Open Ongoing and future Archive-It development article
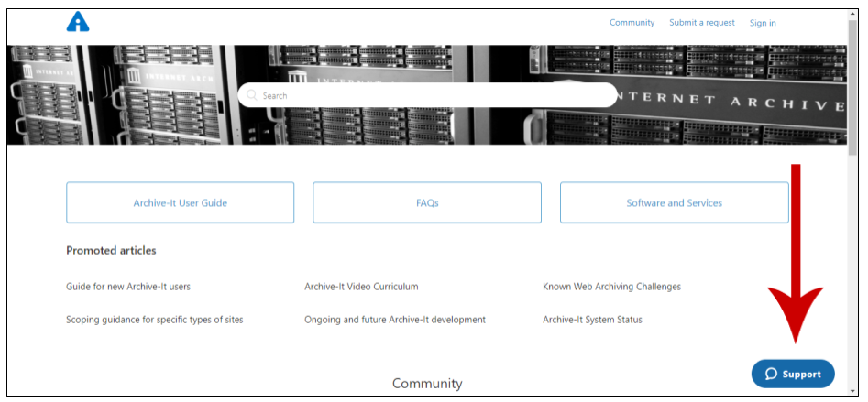868x402 pixels. point(395,320)
